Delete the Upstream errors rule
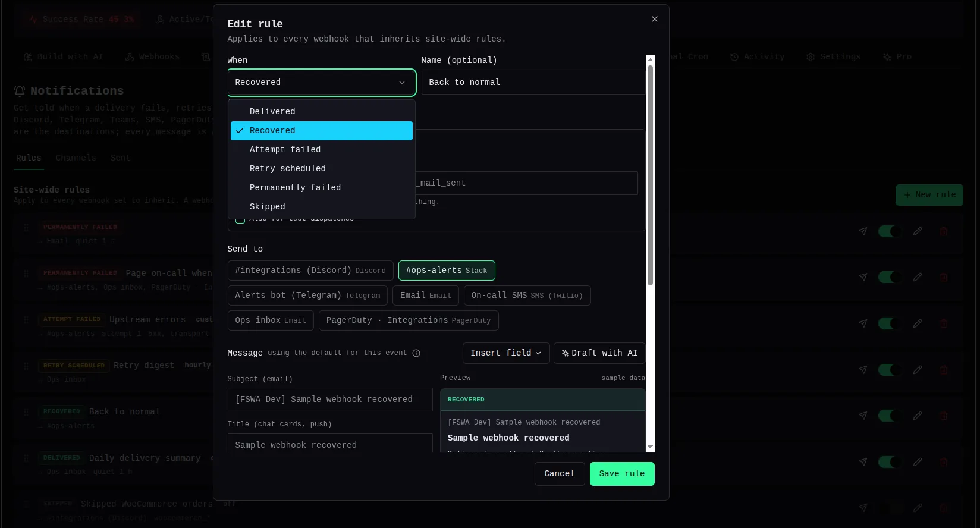980x528 pixels. (x=944, y=323)
